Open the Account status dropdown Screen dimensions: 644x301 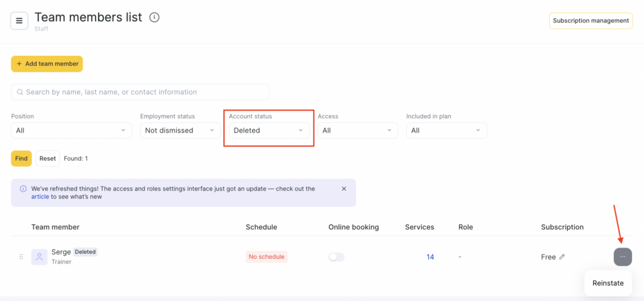269,130
